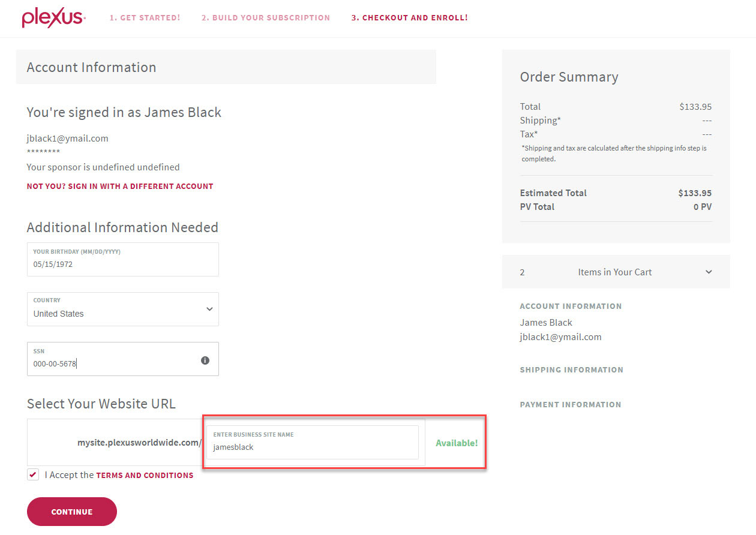Click the mysite.plexusworldwide.com/ URL prefix
Image resolution: width=756 pixels, height=535 pixels.
click(x=139, y=443)
